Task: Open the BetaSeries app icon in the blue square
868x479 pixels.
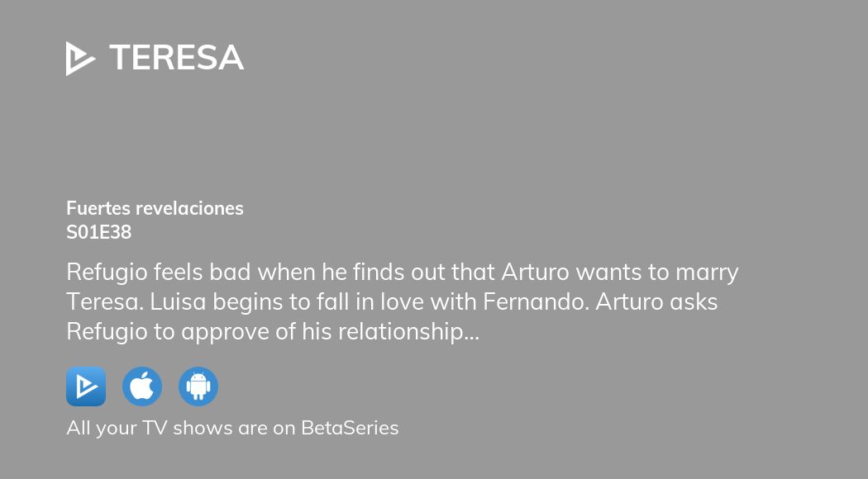Action: [x=86, y=387]
